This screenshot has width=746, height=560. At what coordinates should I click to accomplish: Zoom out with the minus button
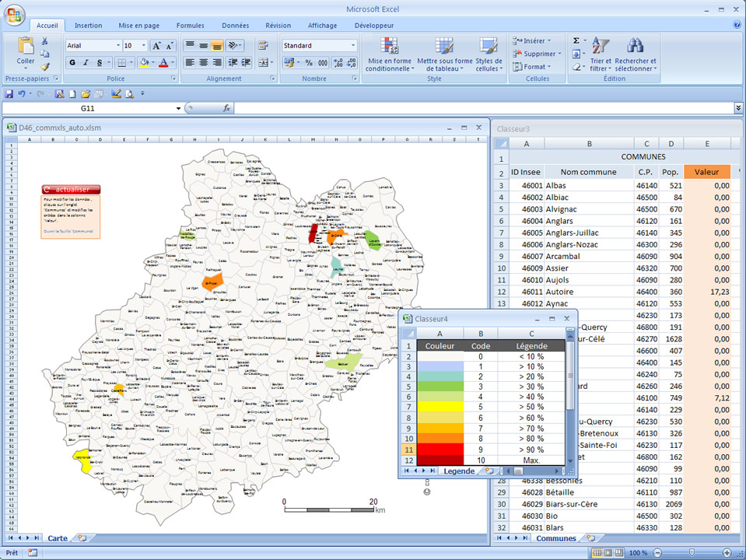coord(657,552)
